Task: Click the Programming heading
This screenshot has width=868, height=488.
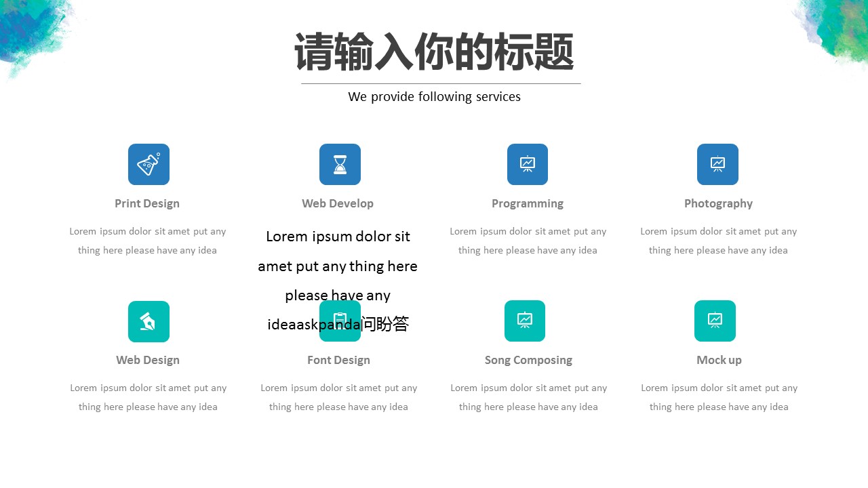Action: [x=528, y=203]
